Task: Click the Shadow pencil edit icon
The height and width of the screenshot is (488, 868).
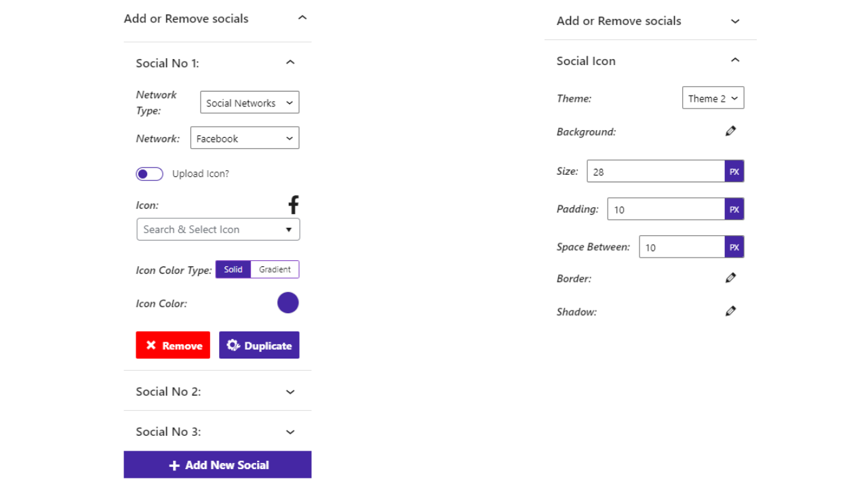Action: [730, 311]
